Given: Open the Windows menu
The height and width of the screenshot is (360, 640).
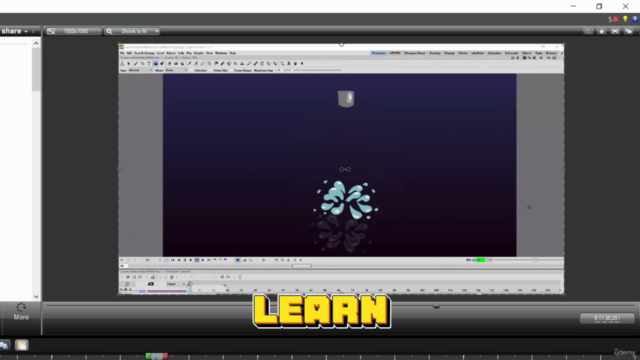Looking at the screenshot, I should pyautogui.click(x=221, y=53).
